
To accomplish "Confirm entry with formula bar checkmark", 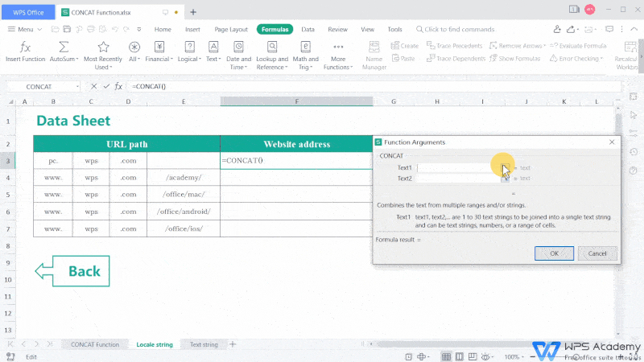I will (105, 86).
